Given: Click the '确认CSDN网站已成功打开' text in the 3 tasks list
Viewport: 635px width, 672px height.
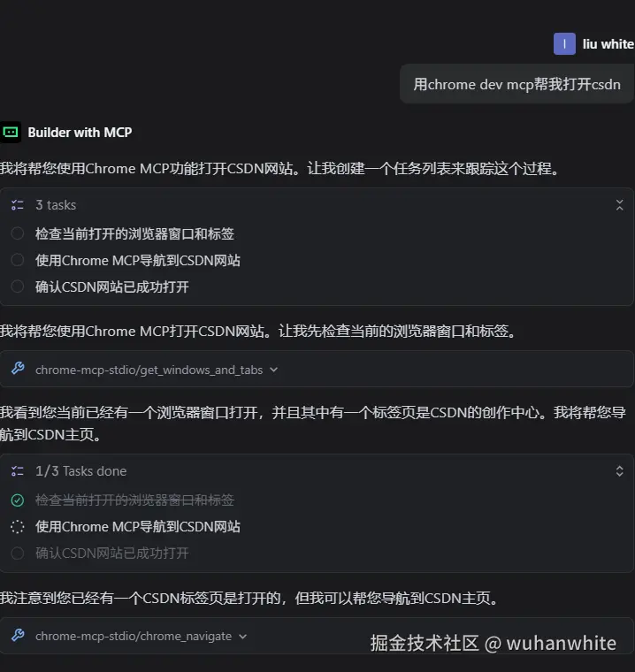Looking at the screenshot, I should pyautogui.click(x=112, y=287).
